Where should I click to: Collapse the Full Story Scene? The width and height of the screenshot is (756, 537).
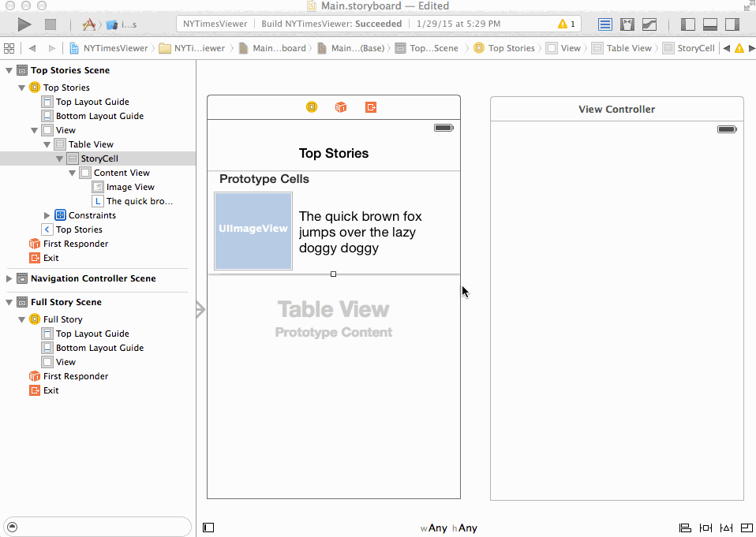click(x=9, y=303)
